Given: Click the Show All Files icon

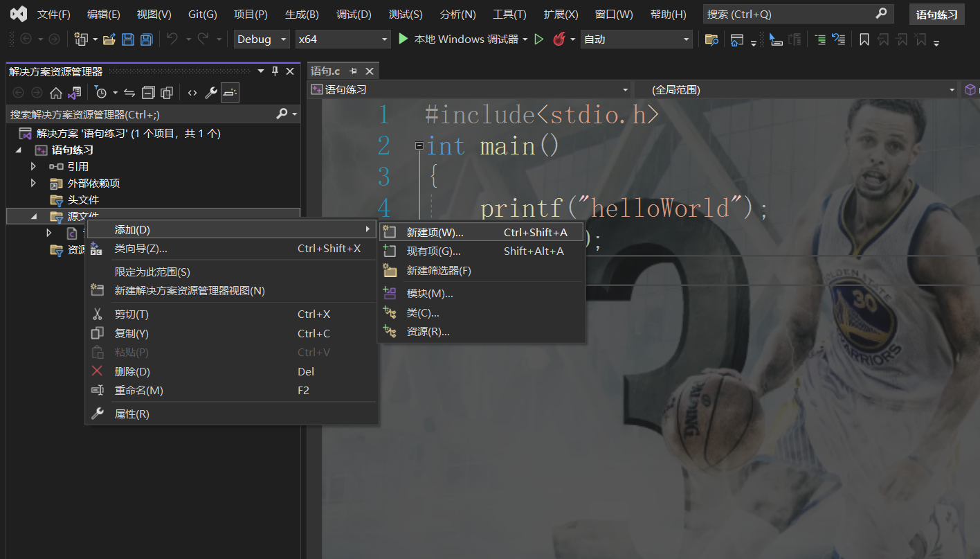Looking at the screenshot, I should coord(167,93).
